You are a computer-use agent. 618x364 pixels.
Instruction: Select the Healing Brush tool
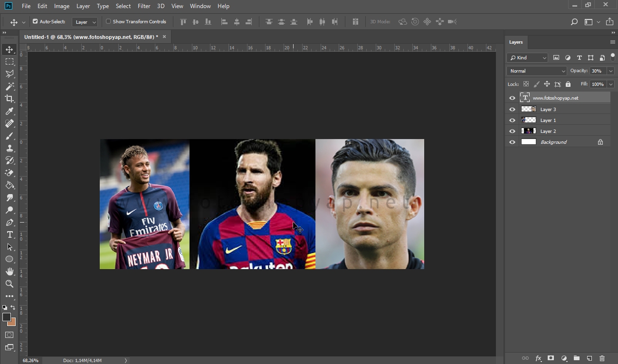(x=10, y=123)
